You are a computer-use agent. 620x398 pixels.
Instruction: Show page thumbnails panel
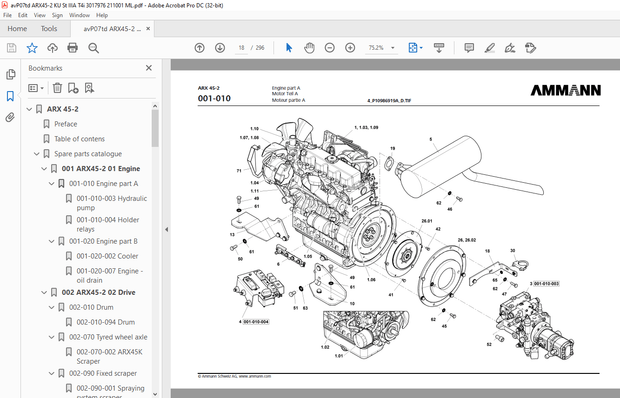(x=11, y=74)
